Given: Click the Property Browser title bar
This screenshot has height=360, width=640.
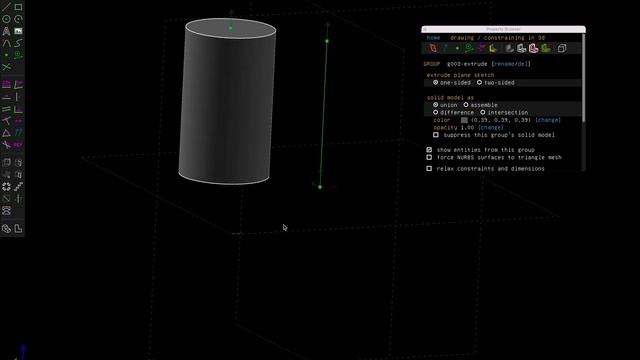Looking at the screenshot, I should pyautogui.click(x=503, y=29).
